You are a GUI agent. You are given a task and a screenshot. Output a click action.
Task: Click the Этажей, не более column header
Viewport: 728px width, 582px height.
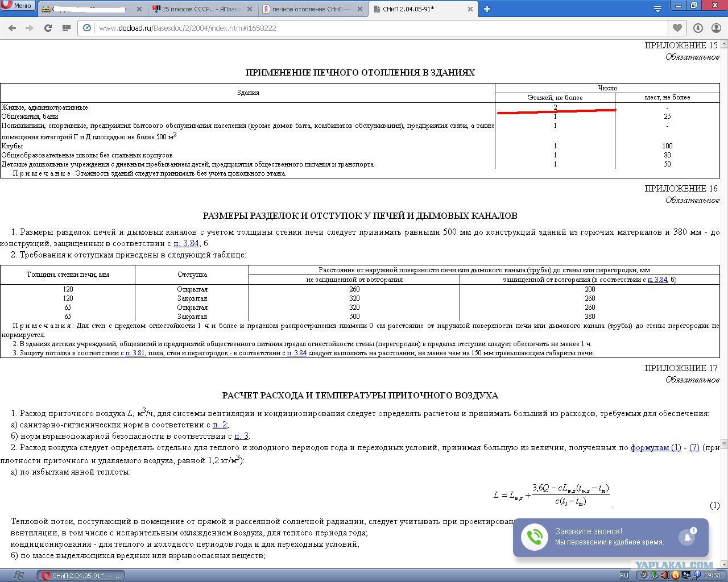[x=555, y=98]
